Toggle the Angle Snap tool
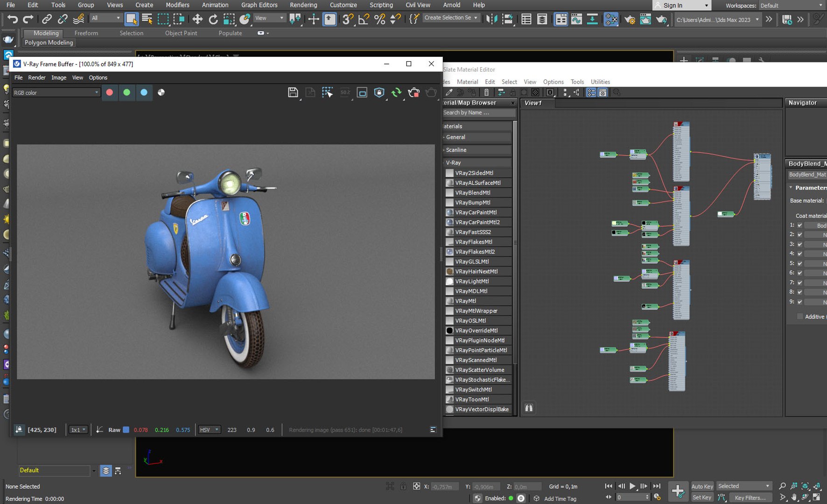This screenshot has width=827, height=504. (x=364, y=19)
